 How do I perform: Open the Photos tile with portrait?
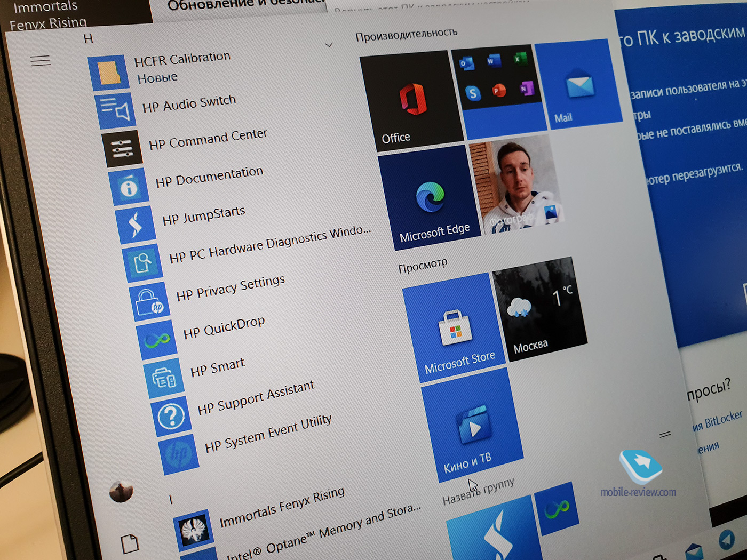(x=516, y=184)
